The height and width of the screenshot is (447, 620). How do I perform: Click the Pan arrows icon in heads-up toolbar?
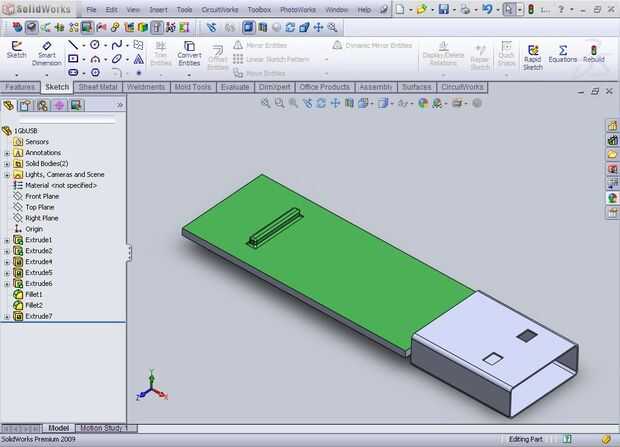335,103
